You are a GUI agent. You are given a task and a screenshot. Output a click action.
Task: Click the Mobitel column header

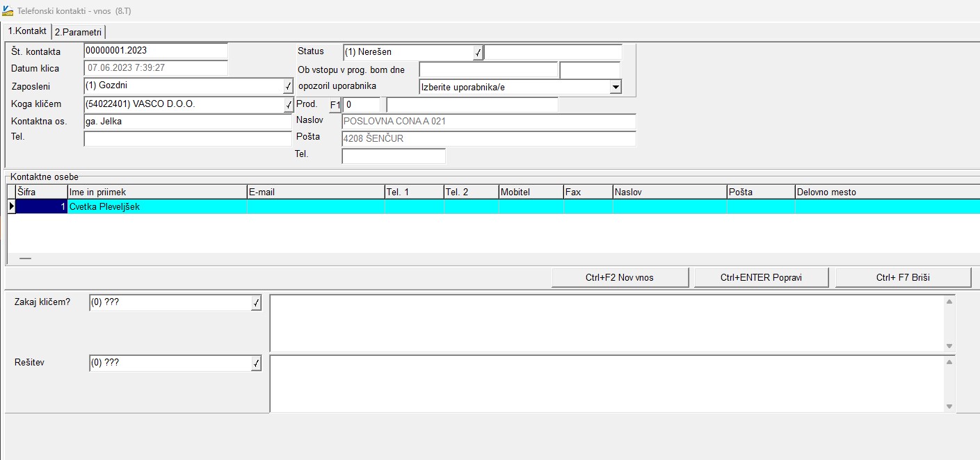point(531,192)
